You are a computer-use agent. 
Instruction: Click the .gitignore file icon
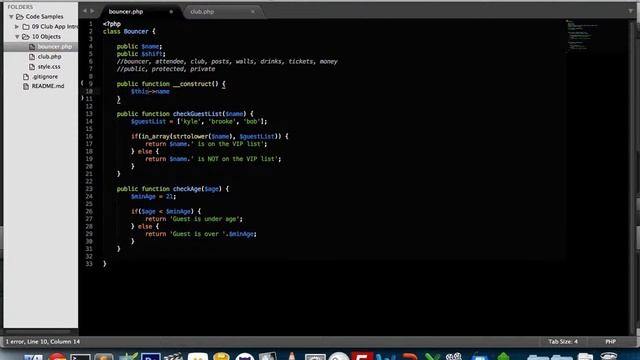click(26, 77)
